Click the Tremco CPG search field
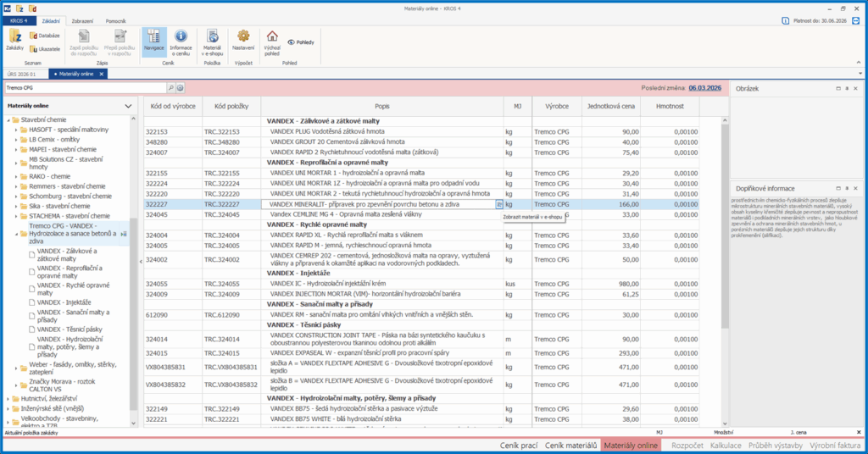 click(85, 87)
